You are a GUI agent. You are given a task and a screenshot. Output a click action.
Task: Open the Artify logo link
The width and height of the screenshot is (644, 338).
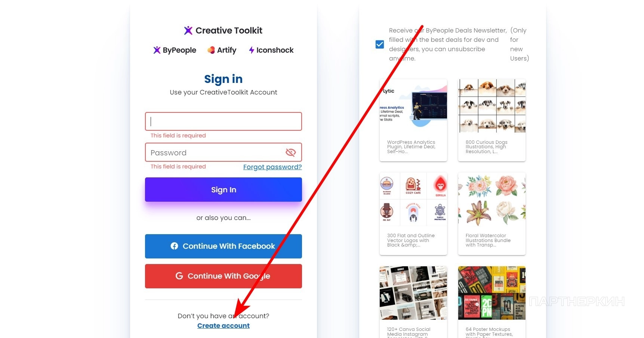[x=222, y=50]
